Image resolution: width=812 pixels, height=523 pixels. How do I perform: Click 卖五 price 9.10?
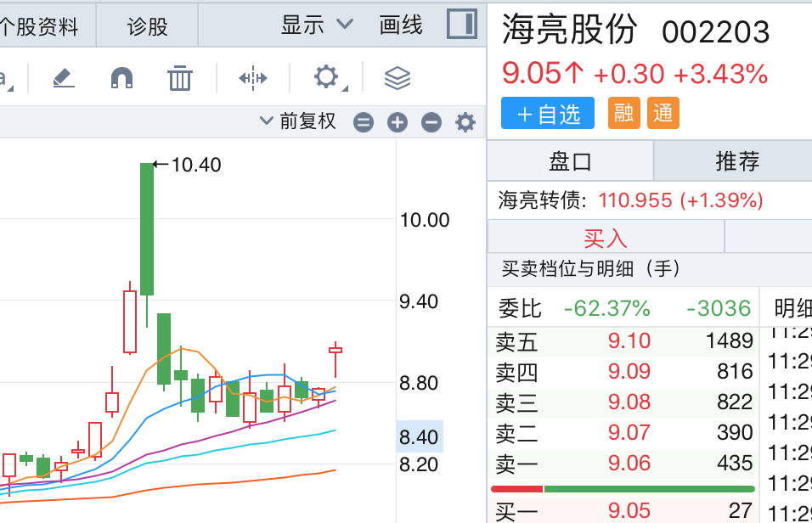(629, 340)
